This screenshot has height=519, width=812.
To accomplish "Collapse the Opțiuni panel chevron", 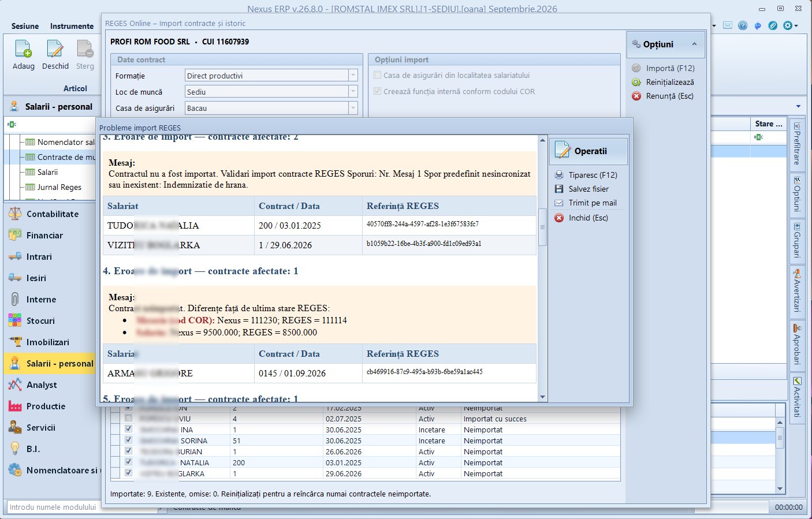I will pyautogui.click(x=694, y=44).
